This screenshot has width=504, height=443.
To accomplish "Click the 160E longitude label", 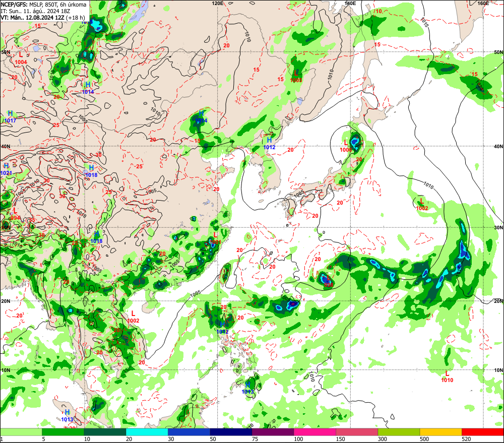I will point(483,3).
